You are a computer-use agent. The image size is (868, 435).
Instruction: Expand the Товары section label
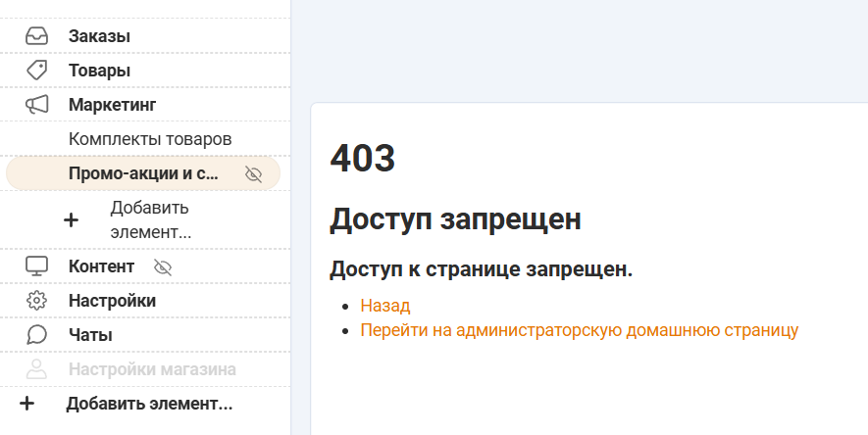click(x=99, y=71)
